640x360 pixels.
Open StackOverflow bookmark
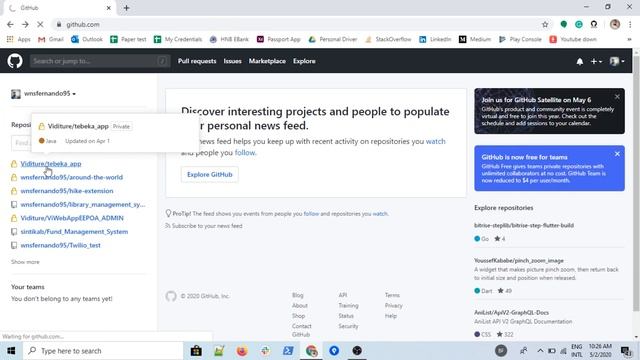pos(388,39)
